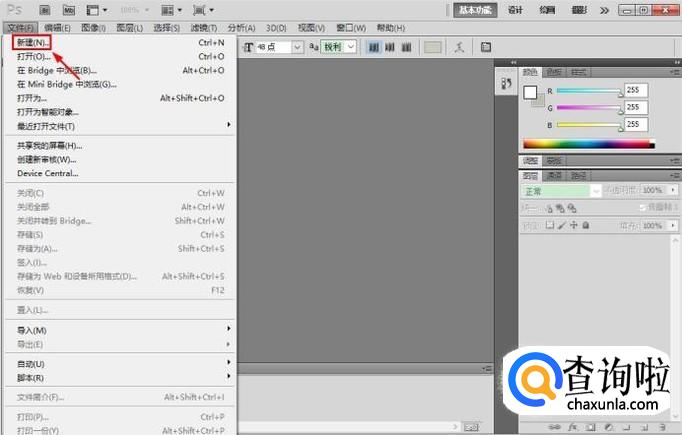Open the screen mode dropdown
The image size is (682, 435).
(x=203, y=10)
